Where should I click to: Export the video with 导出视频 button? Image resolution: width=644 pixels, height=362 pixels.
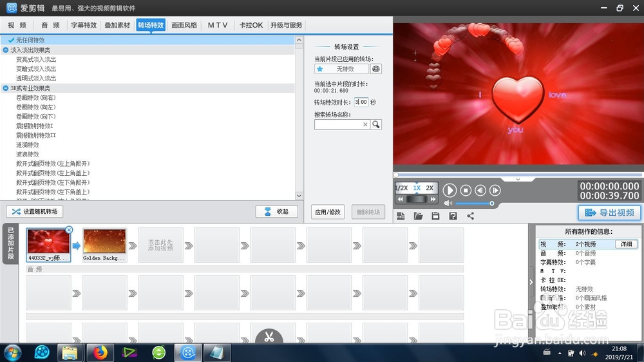[609, 213]
